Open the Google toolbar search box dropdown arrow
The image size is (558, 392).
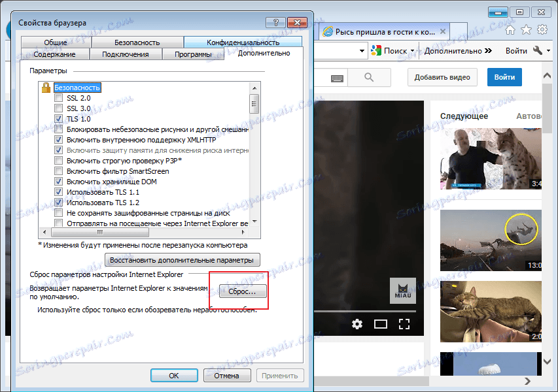[x=362, y=51]
